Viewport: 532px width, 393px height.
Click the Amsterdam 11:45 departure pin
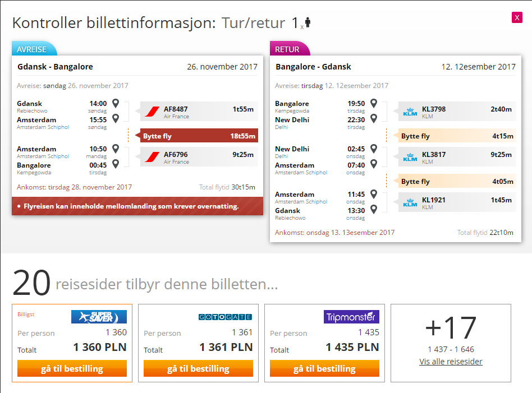[374, 194]
